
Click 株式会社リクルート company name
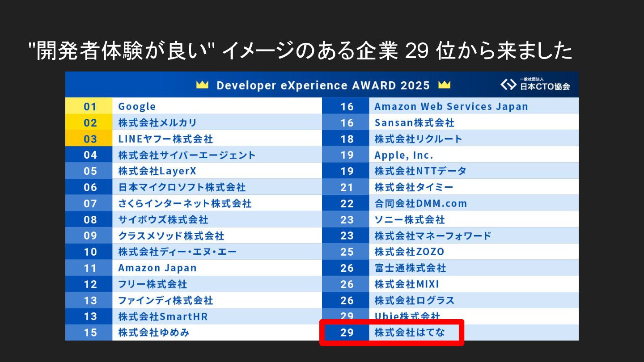(x=418, y=139)
